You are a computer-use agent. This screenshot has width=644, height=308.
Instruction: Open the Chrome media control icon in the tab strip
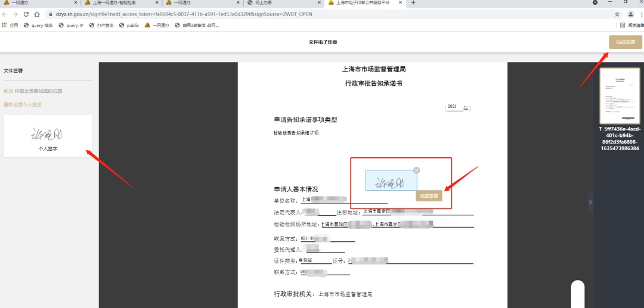(x=595, y=2)
